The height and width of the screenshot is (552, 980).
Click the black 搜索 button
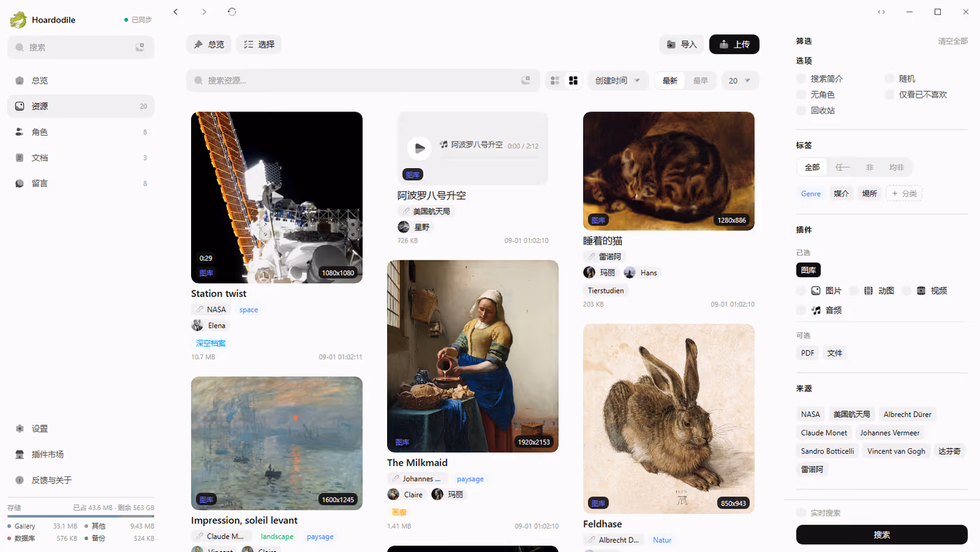click(882, 534)
